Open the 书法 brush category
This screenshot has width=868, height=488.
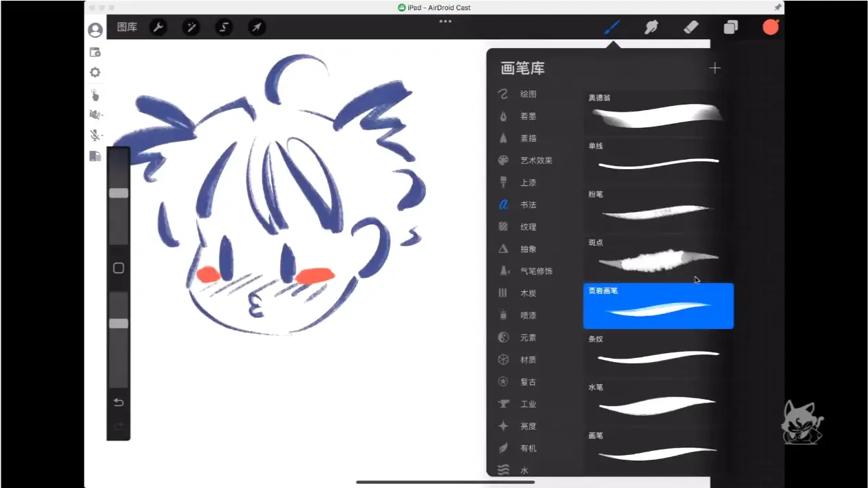point(527,205)
